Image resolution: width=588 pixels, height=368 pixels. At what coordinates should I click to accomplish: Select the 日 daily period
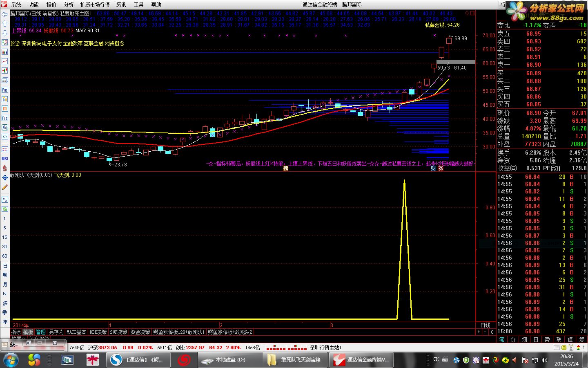click(5, 266)
